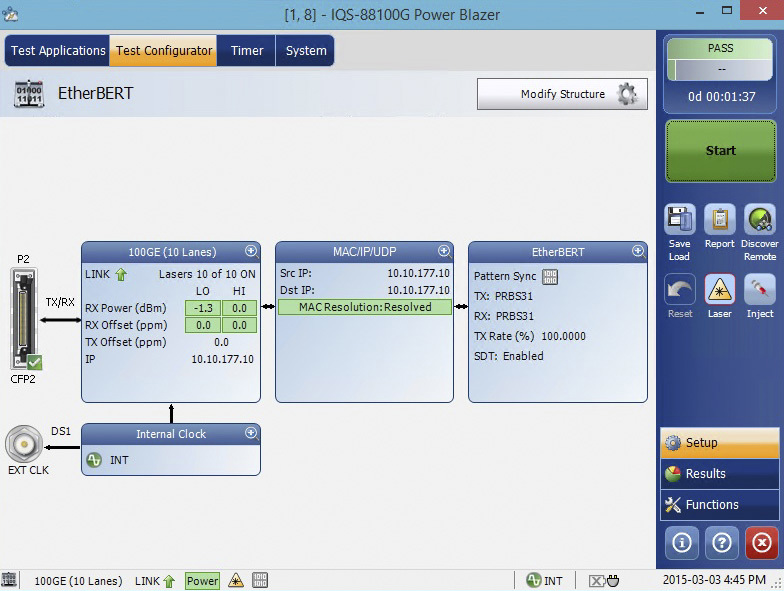
Task: Generate a Report
Action: [x=720, y=219]
